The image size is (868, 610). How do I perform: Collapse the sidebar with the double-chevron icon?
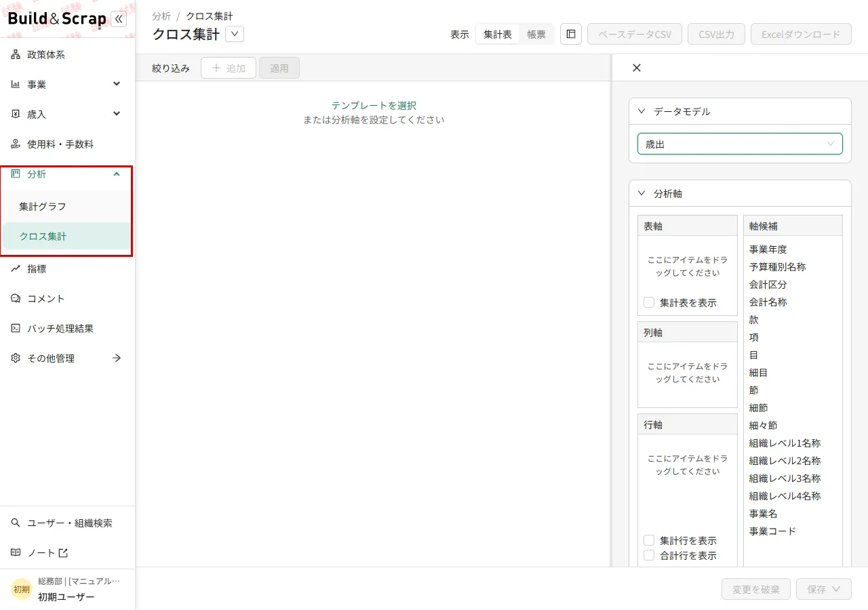119,19
